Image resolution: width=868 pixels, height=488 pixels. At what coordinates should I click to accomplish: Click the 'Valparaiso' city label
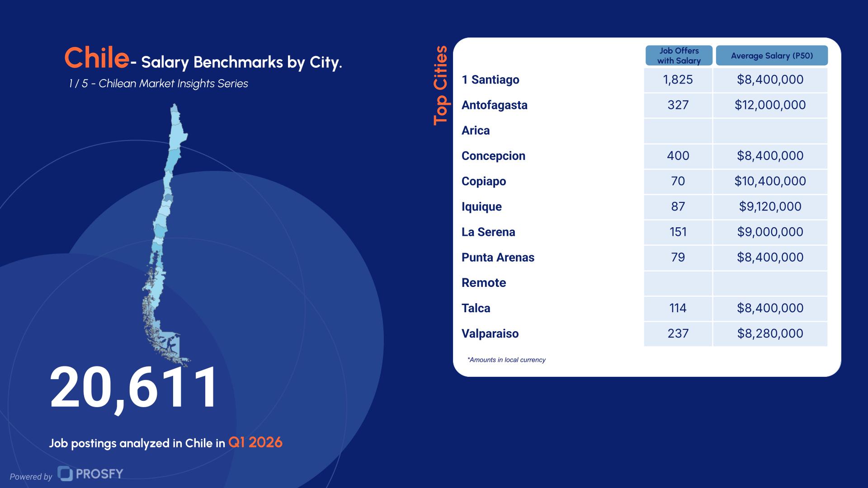point(490,333)
